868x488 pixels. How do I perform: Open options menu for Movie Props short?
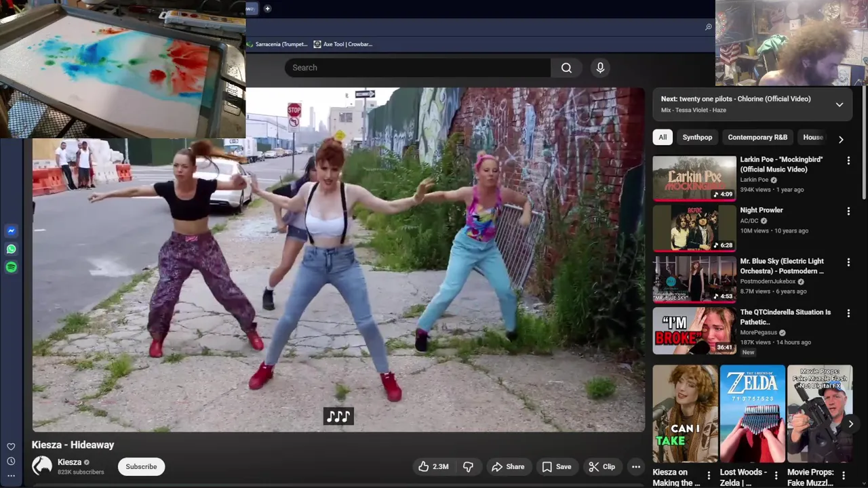844,475
